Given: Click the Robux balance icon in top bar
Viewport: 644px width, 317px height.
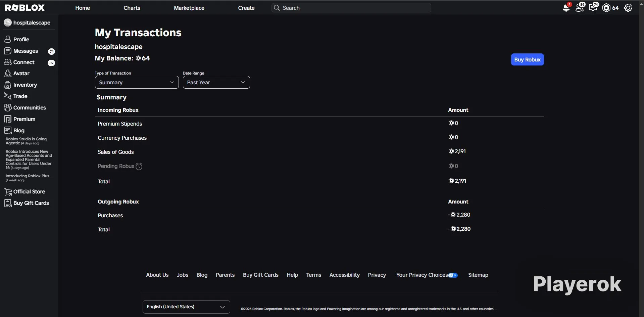Looking at the screenshot, I should click(606, 8).
